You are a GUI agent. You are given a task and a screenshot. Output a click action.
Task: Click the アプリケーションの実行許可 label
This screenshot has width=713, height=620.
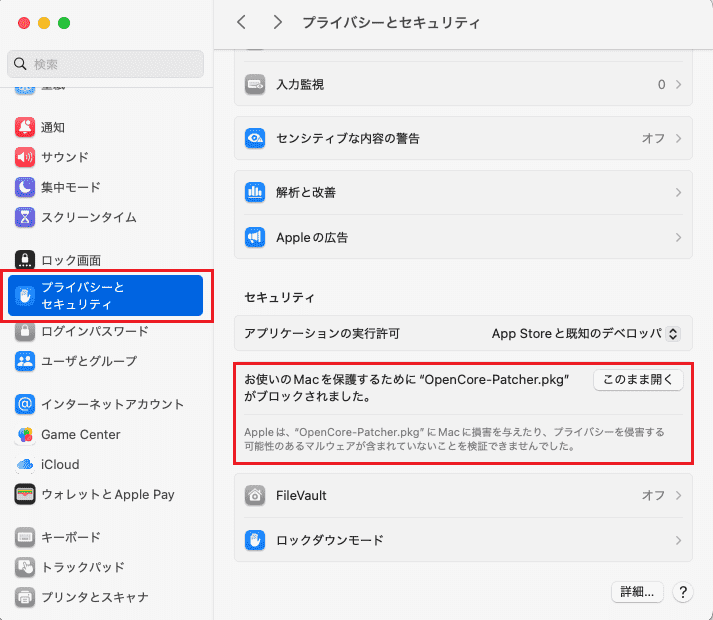322,334
